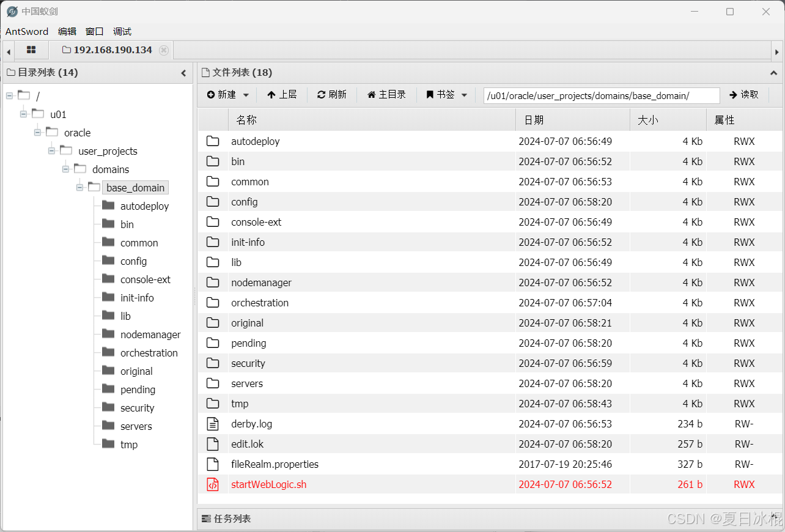Click the autodeploy folder icon in the tree

coord(108,205)
